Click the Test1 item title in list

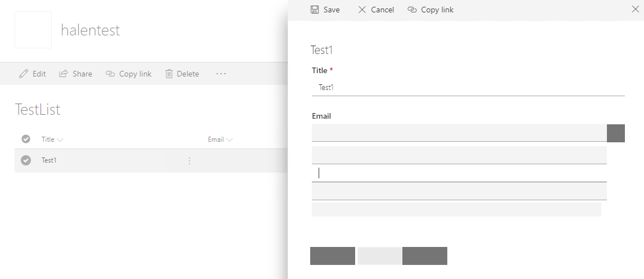point(49,160)
